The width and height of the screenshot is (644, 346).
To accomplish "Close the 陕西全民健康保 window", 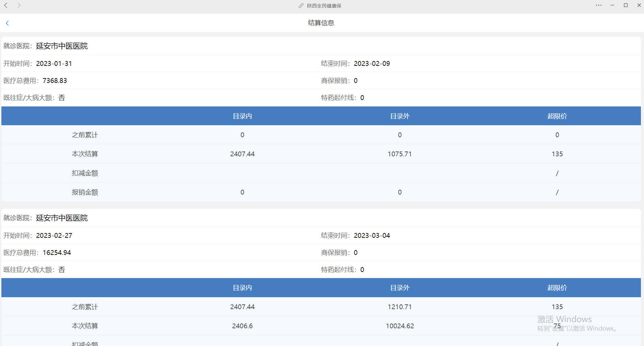I will tap(639, 5).
